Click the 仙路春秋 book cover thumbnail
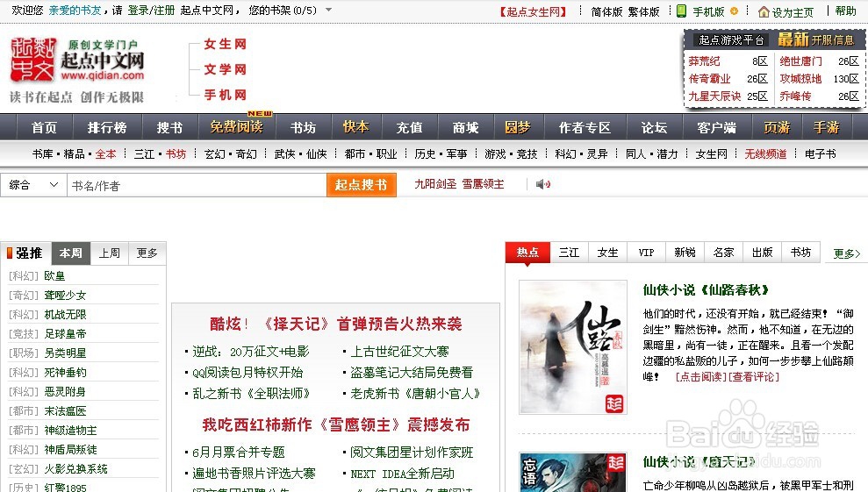The image size is (868, 492). [573, 347]
